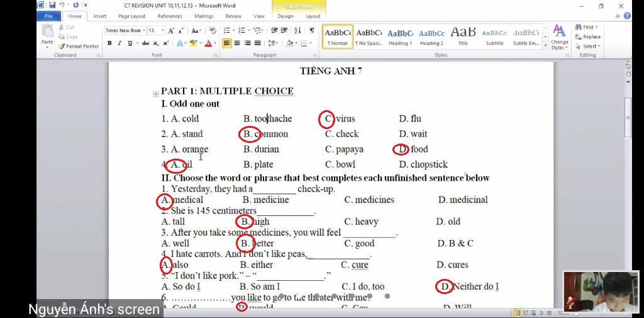Open the Change Styles menu
Screen dimensions: 644x318
pyautogui.click(x=559, y=37)
